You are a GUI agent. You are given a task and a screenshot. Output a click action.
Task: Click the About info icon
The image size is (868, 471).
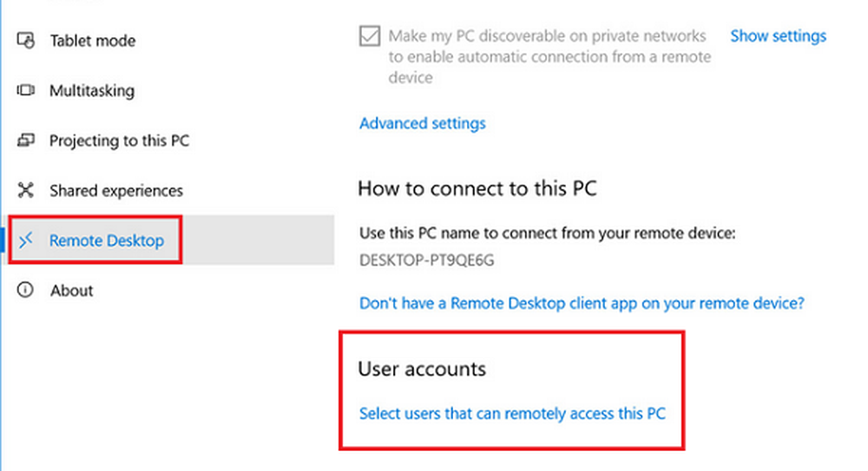coord(26,291)
